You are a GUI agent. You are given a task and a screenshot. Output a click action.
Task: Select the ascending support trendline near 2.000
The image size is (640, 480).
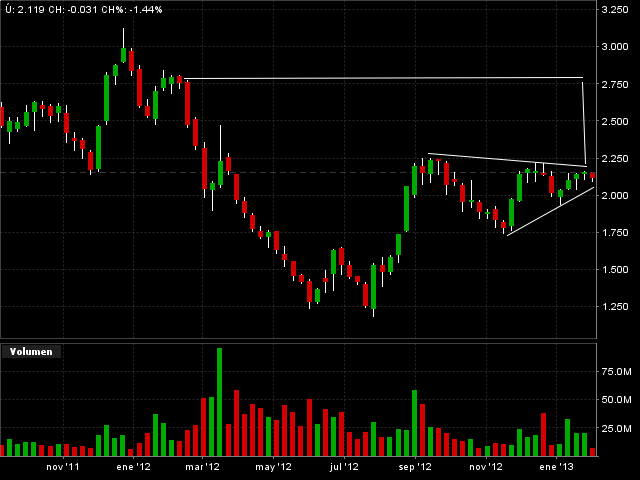550,211
